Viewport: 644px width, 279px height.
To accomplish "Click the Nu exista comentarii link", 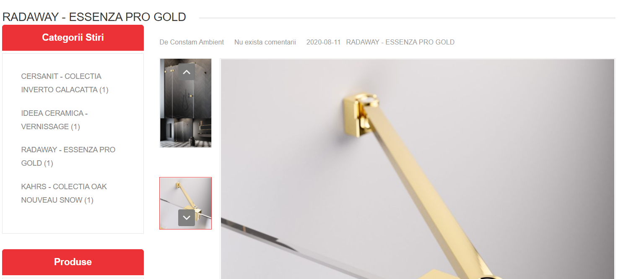I will tap(265, 42).
